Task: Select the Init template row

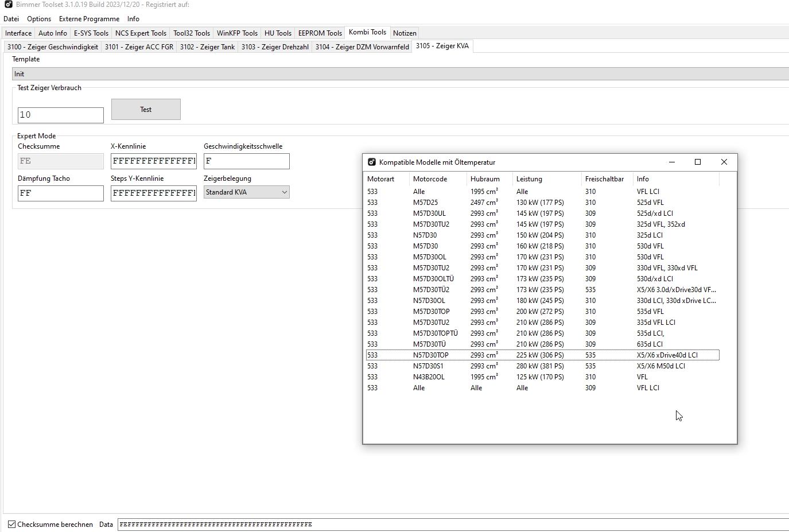Action: pos(401,74)
